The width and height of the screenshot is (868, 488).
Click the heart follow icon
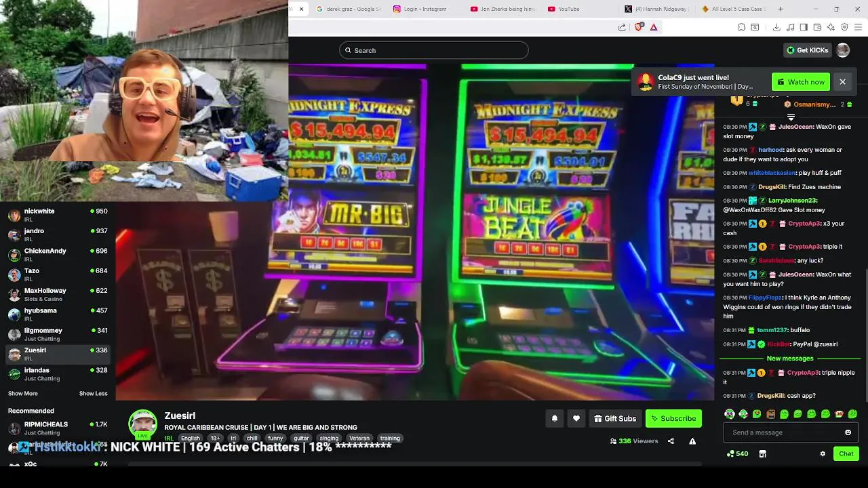pyautogui.click(x=576, y=419)
